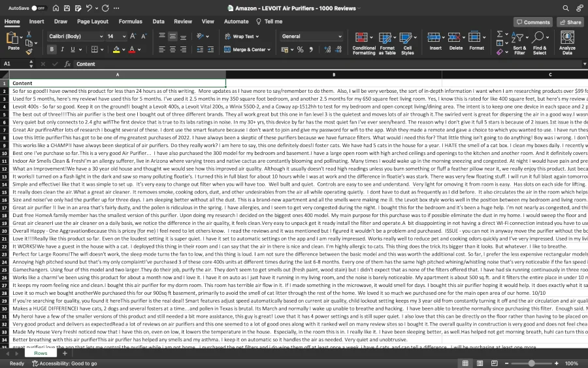Click the Share button

click(570, 22)
